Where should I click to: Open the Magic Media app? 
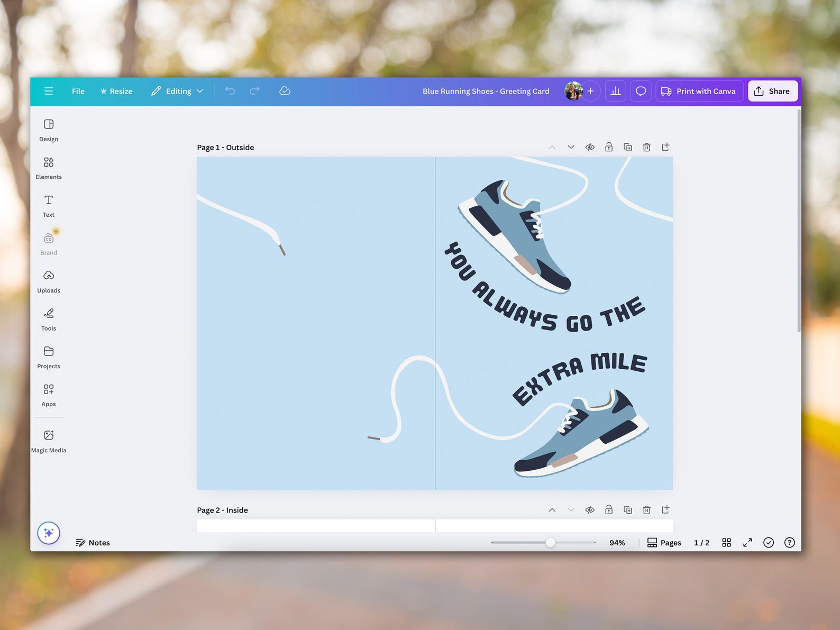coord(49,441)
